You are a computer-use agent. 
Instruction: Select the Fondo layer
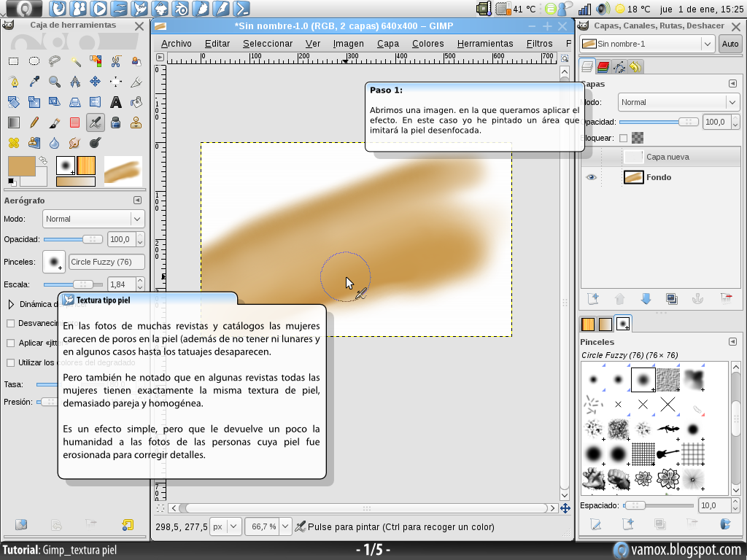click(x=660, y=177)
